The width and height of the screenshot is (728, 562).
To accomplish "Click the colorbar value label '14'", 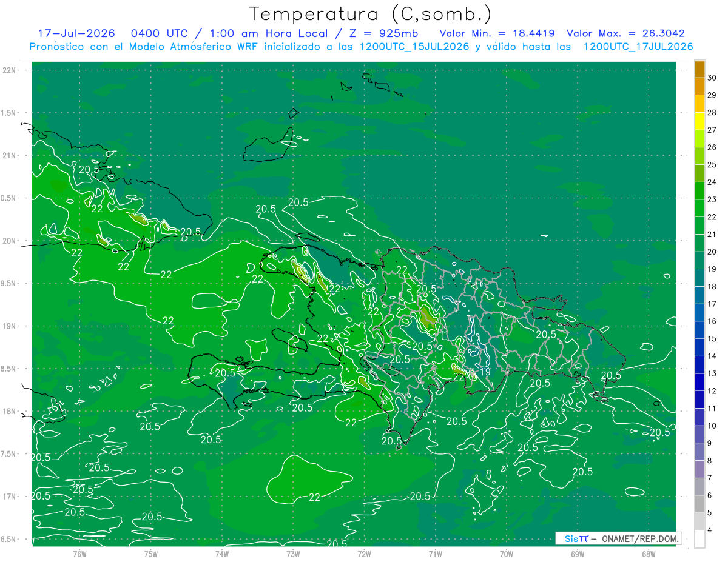I will tap(712, 356).
